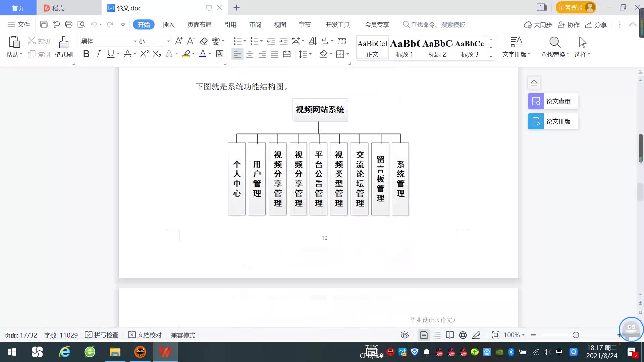Switch to Web layout globe icon
The width and height of the screenshot is (644, 362).
click(x=463, y=335)
